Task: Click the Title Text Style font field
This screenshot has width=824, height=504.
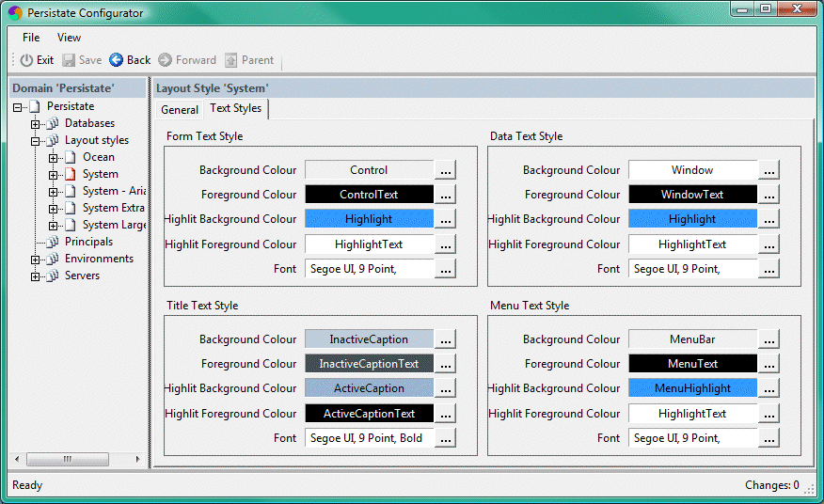Action: (x=370, y=438)
